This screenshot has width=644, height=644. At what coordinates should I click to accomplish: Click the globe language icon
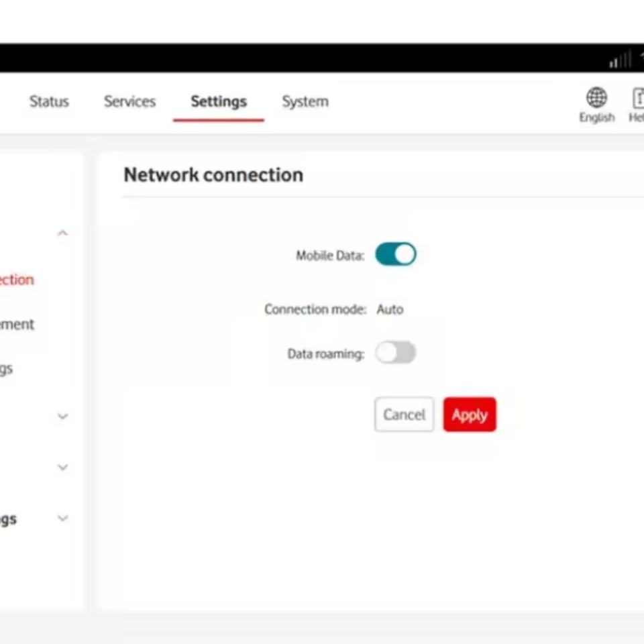pos(596,97)
